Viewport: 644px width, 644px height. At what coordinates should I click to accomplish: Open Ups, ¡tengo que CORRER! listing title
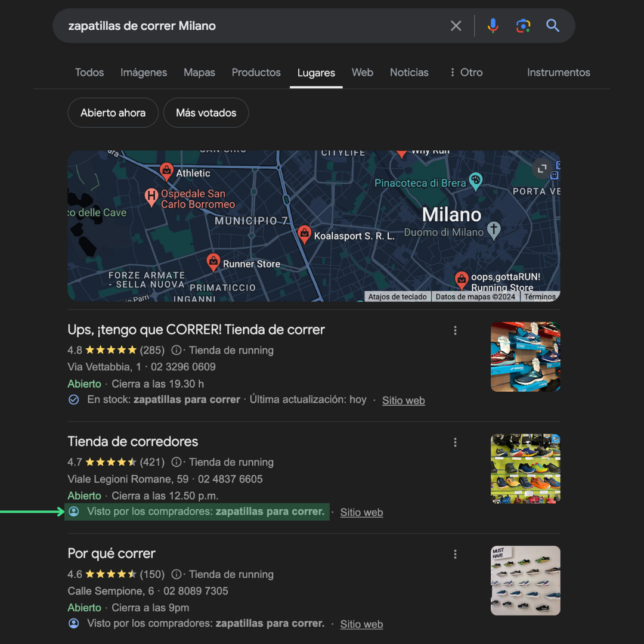pos(196,329)
